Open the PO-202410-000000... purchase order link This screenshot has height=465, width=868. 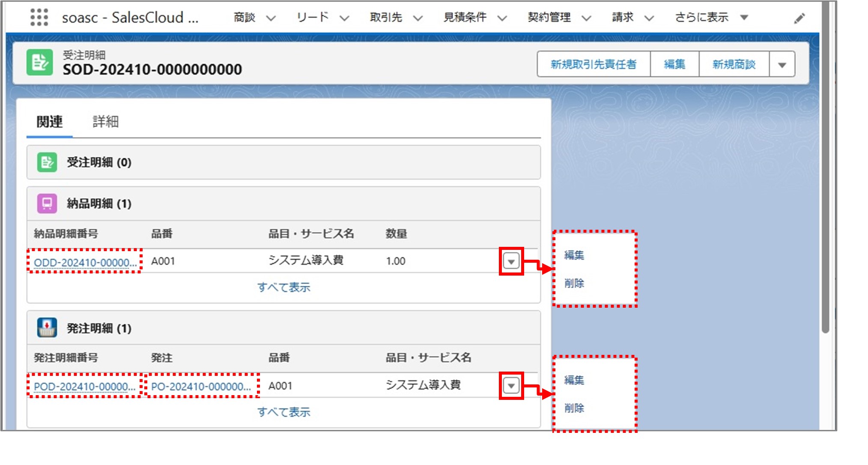click(201, 386)
